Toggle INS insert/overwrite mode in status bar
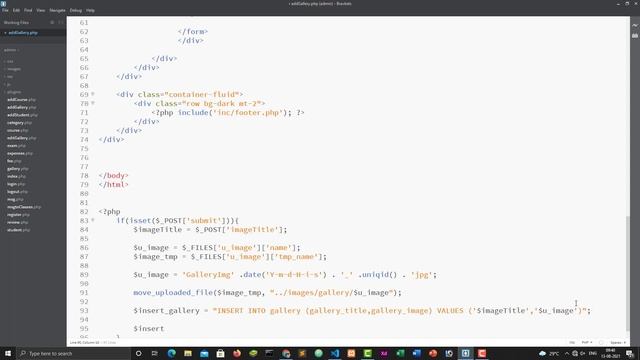 tap(572, 342)
